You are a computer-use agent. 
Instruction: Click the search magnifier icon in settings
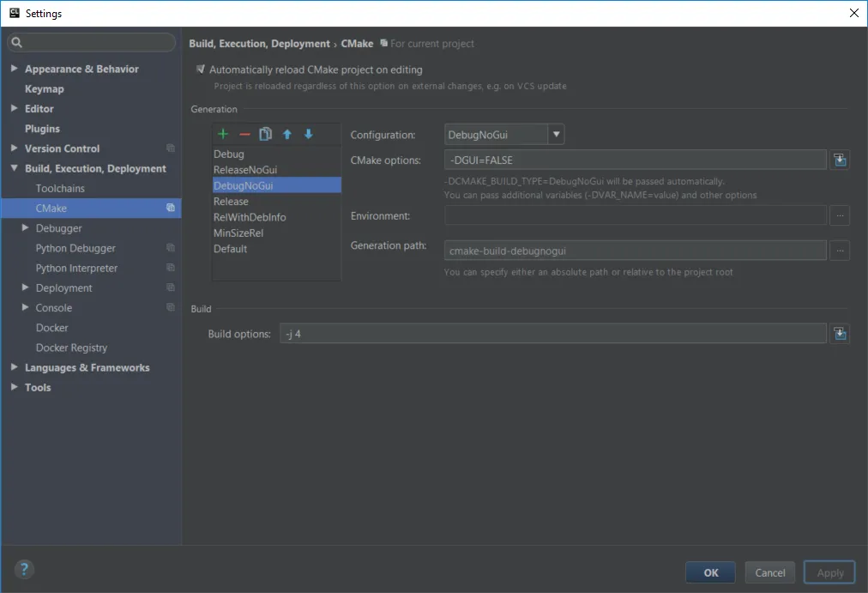point(16,42)
